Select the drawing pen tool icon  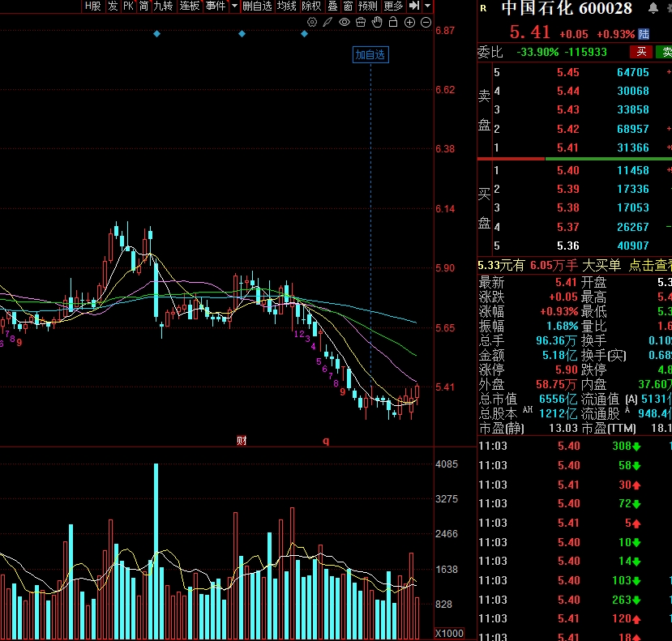coord(327,22)
